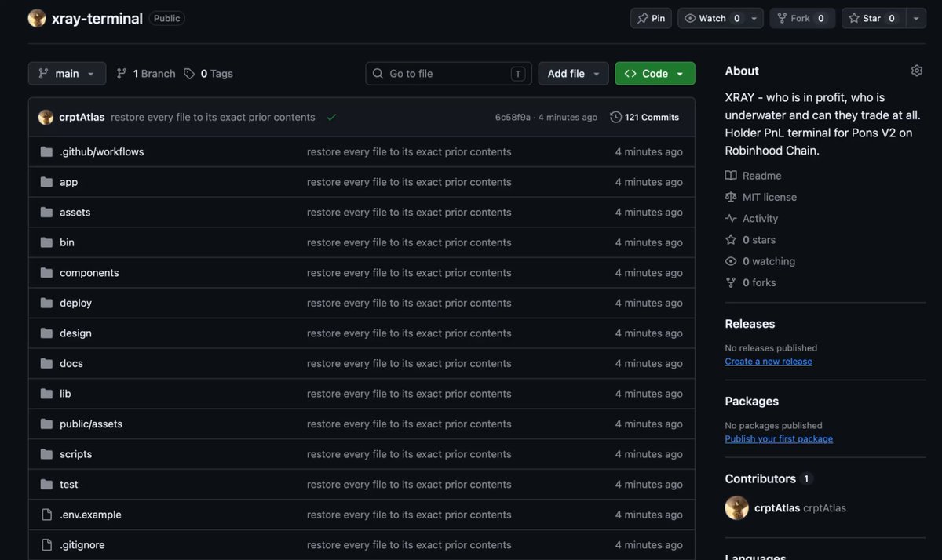Click the repository owner avatar beside xray-terminal
This screenshot has height=560, width=942.
click(x=37, y=18)
